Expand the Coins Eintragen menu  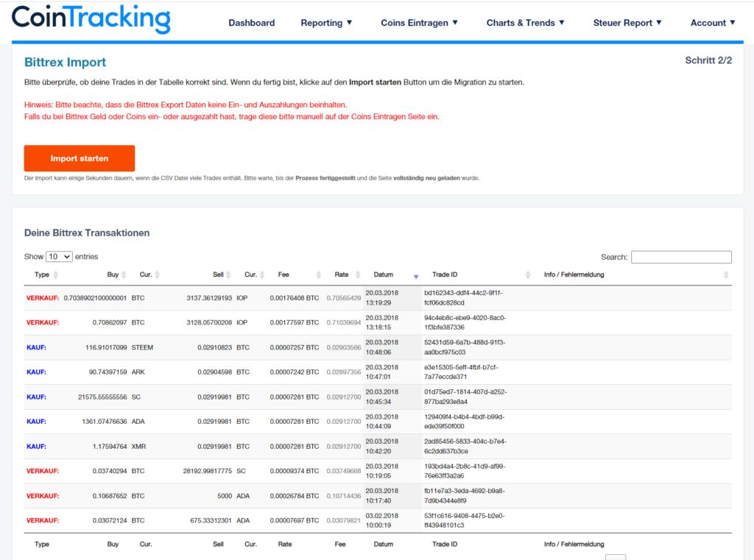pyautogui.click(x=419, y=23)
